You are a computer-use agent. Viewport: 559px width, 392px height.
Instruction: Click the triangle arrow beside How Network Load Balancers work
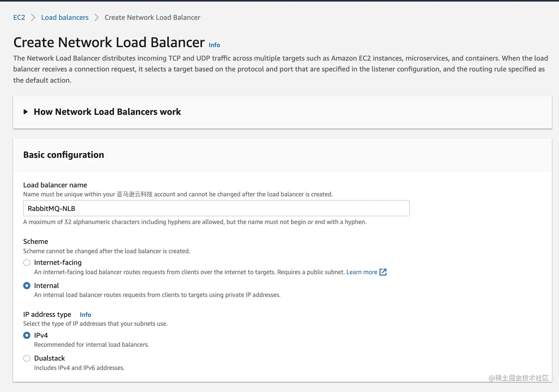25,112
